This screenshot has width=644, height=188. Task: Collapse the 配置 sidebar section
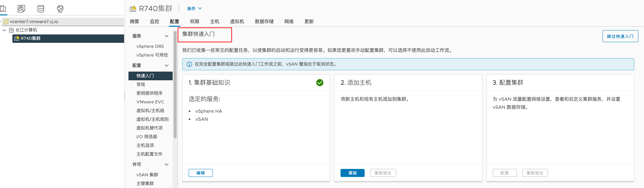click(166, 66)
